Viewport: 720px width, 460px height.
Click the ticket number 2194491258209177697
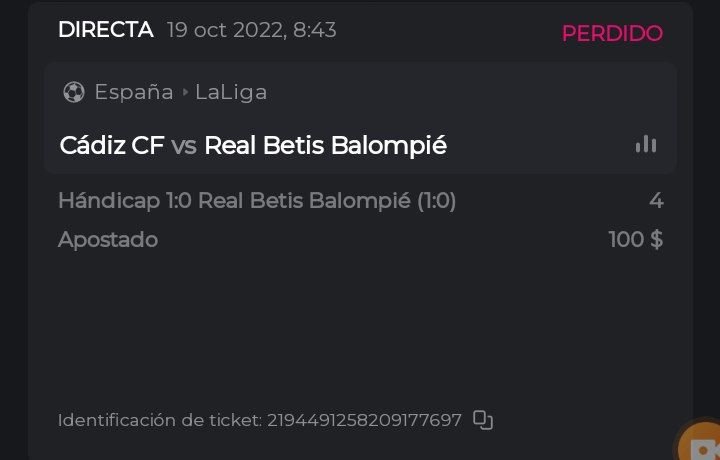point(364,420)
